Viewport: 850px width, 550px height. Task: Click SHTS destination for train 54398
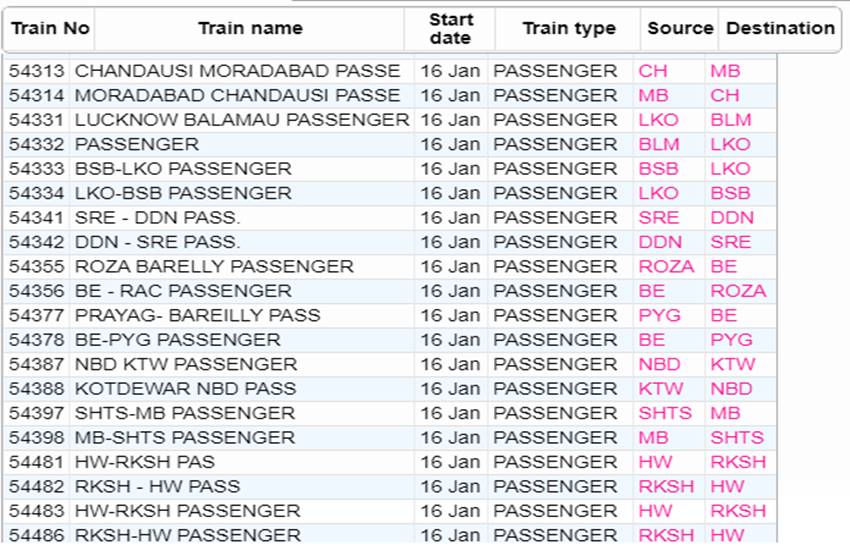737,437
